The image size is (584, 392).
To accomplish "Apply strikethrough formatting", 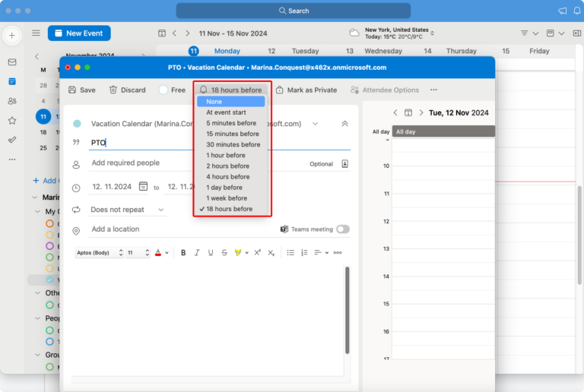I will coord(224,252).
